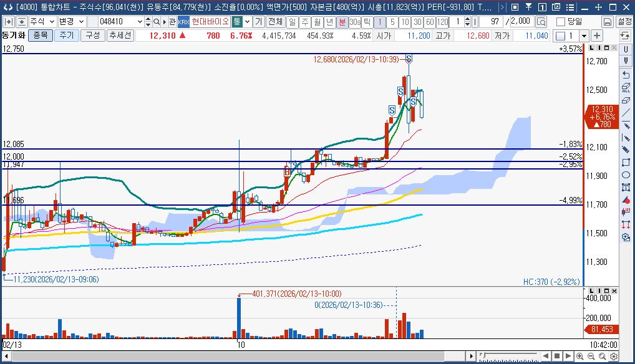This screenshot has width=635, height=364.
Task: Click the zoom out magnifier icon
Action: point(591,356)
